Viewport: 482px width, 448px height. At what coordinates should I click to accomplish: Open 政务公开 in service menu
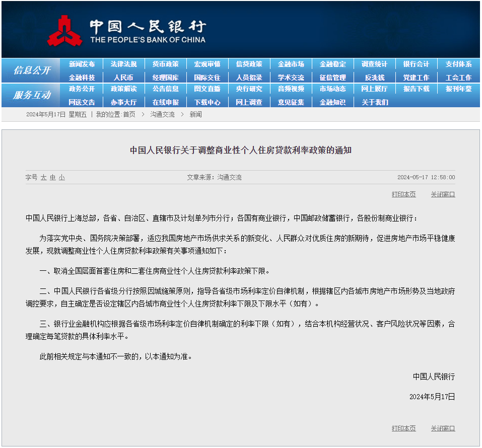[82, 89]
